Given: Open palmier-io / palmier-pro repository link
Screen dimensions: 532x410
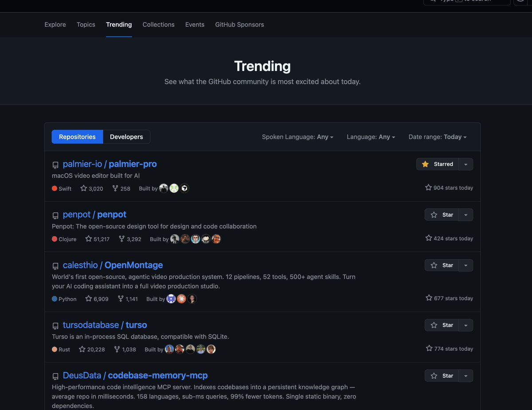Looking at the screenshot, I should (x=110, y=164).
